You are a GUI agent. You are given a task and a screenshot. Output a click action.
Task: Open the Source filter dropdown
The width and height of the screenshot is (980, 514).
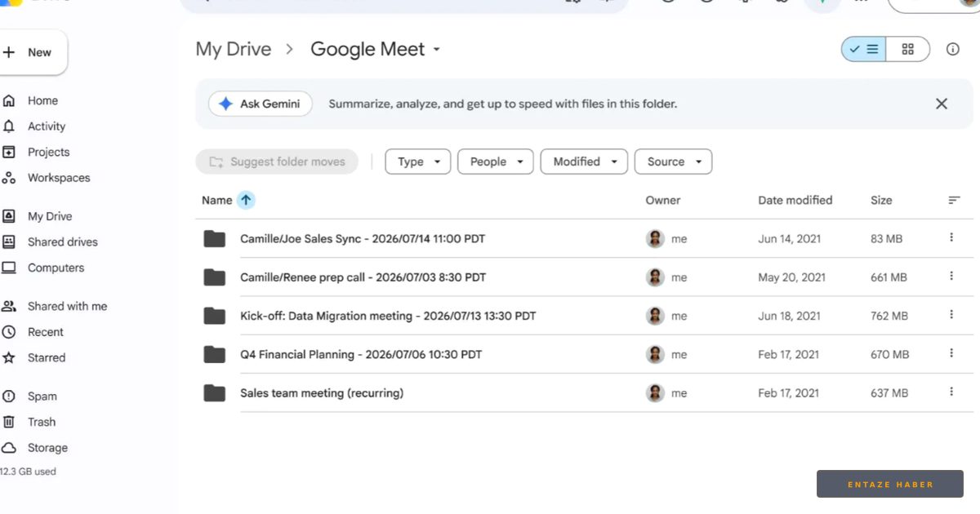(x=674, y=162)
